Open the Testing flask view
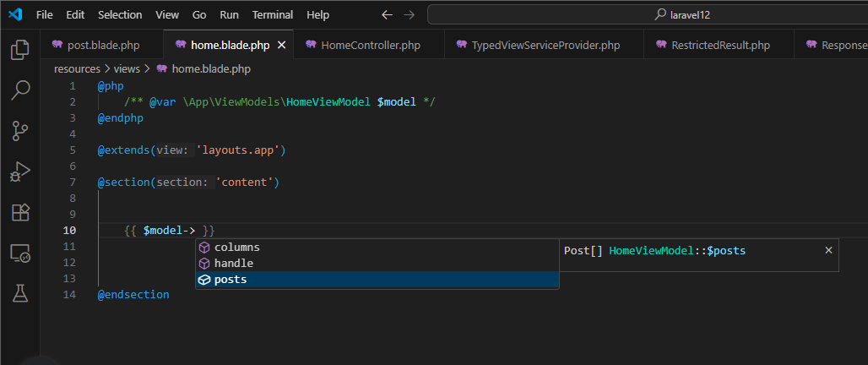Viewport: 868px width, 365px height. 20,293
